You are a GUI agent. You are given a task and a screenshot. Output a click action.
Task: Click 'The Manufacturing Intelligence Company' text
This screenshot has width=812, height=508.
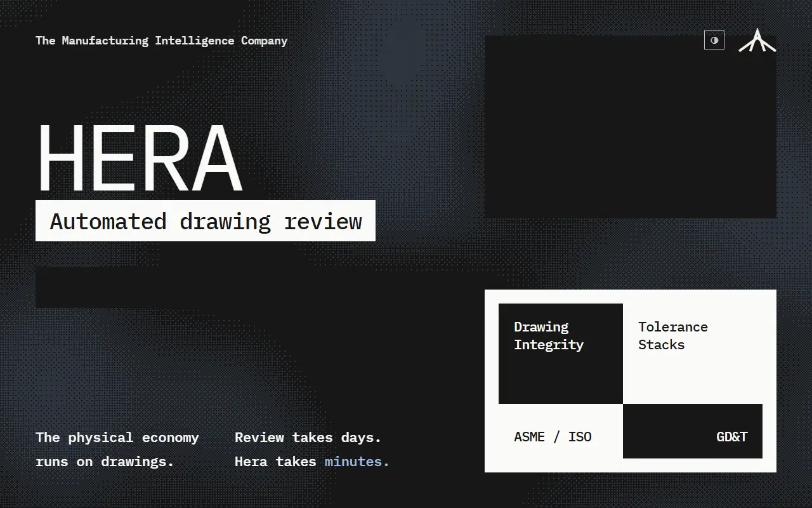click(162, 41)
